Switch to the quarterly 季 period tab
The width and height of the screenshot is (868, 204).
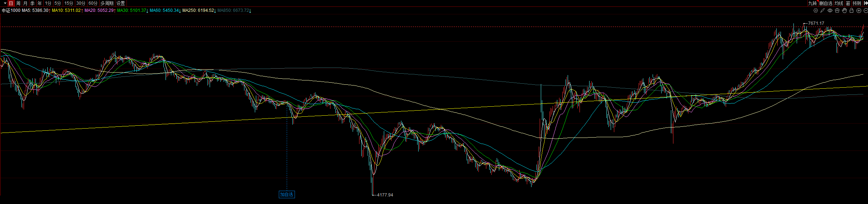[33, 3]
